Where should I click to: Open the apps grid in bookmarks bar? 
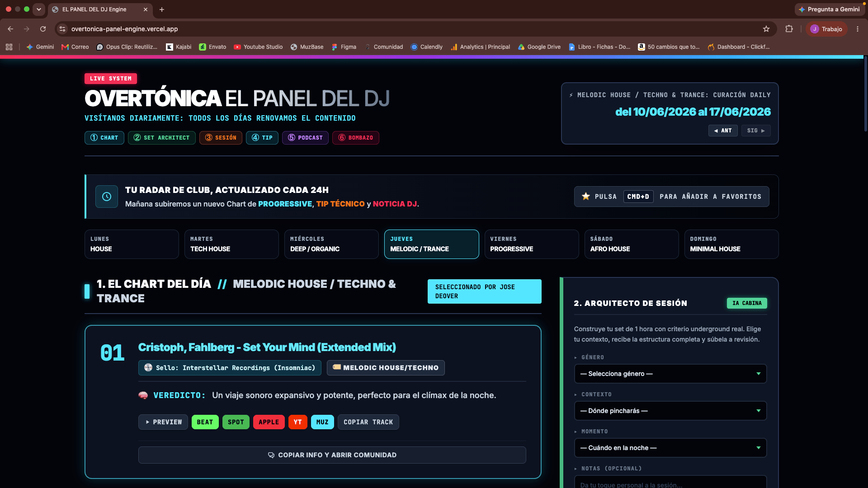(9, 47)
